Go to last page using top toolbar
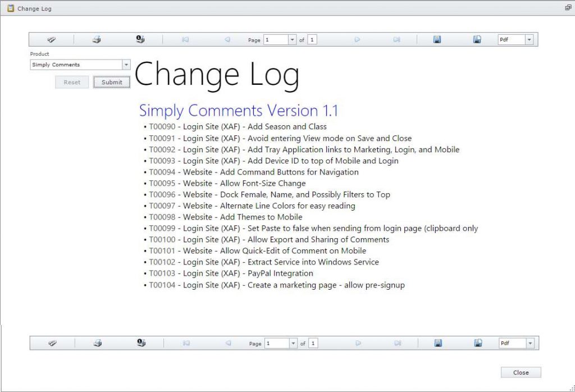 pyautogui.click(x=397, y=40)
